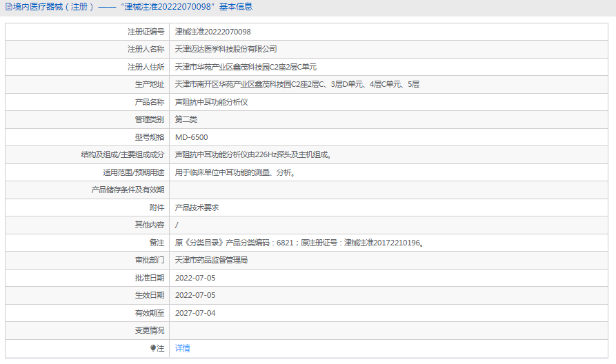This screenshot has width=616, height=364.
Task: Select address 天津市华苑产业区鑫茂科技园C2座2层C单元
Action: click(x=246, y=67)
